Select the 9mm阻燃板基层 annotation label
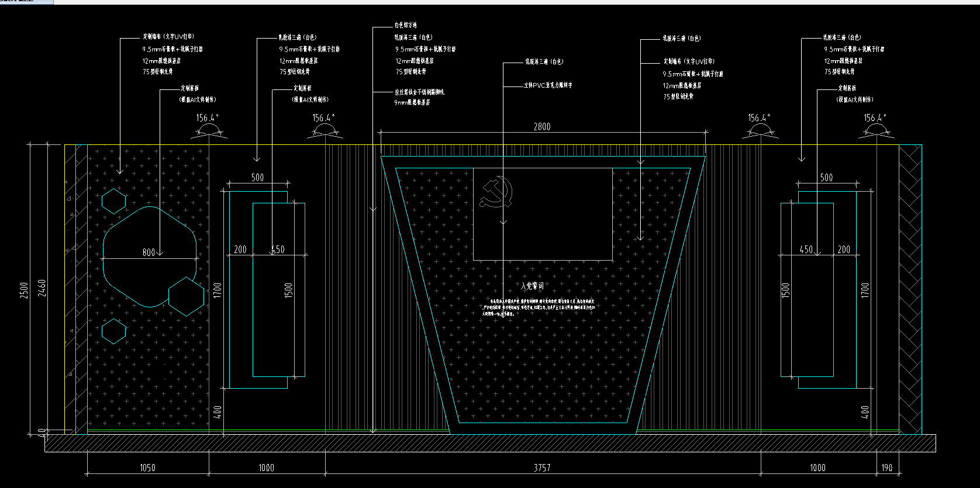The height and width of the screenshot is (488, 980). (x=412, y=102)
